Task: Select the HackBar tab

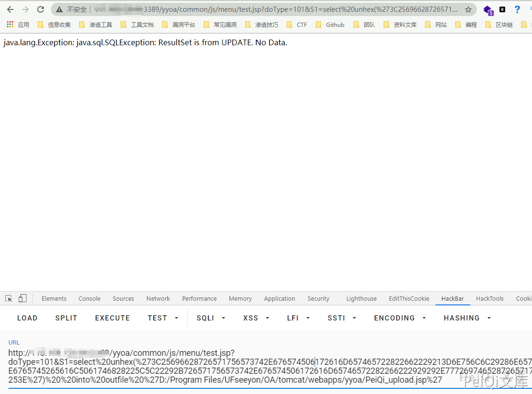Action: [x=453, y=299]
